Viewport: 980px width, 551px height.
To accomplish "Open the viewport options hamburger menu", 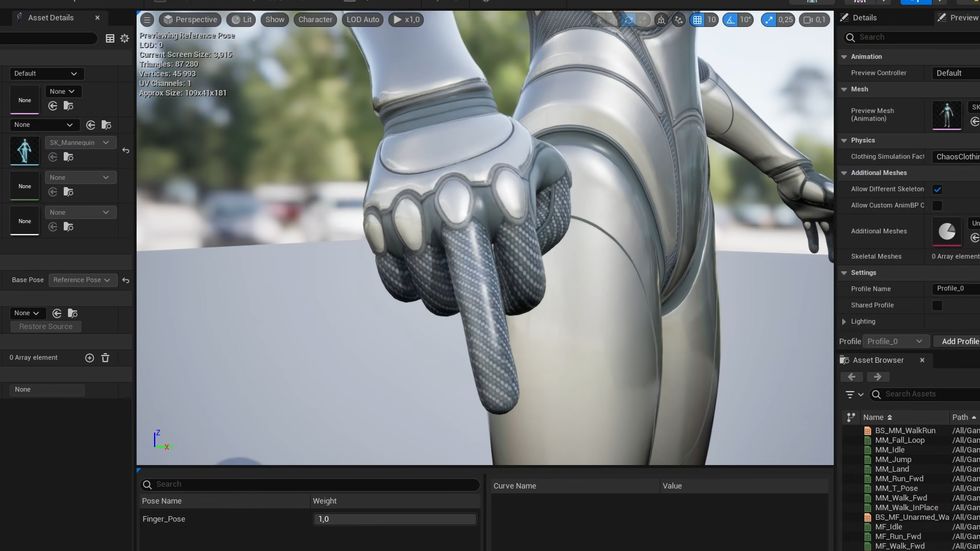I will [147, 19].
